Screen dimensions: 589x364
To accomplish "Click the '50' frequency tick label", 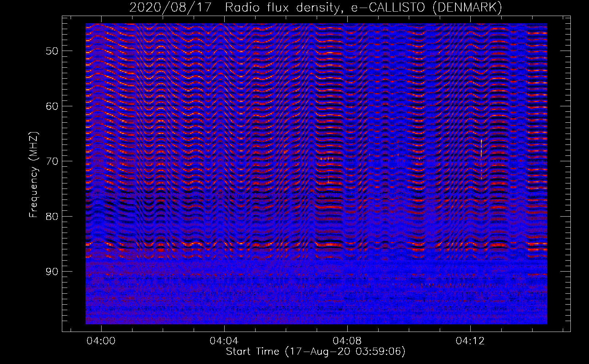I will pos(52,51).
